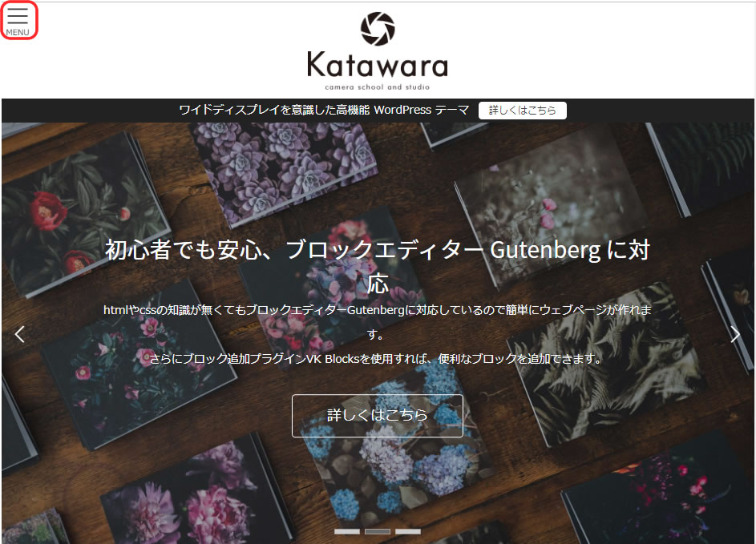Go to previous slide with left chevron
Screen dimensions: 756x544
coord(20,334)
